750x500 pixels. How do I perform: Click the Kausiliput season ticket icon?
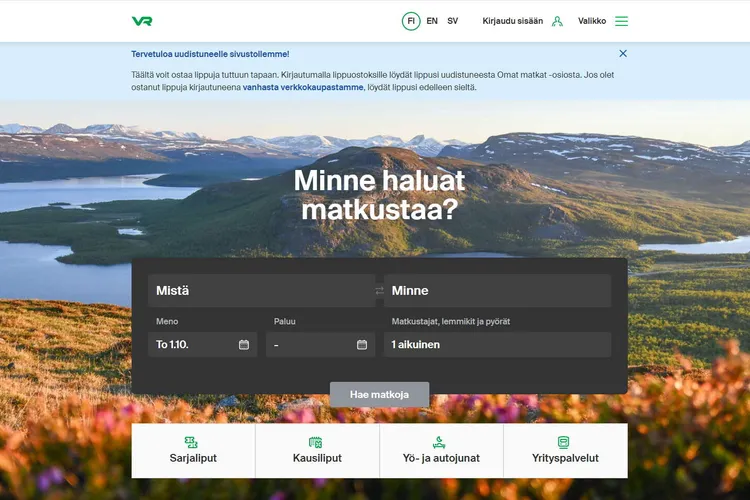316,442
